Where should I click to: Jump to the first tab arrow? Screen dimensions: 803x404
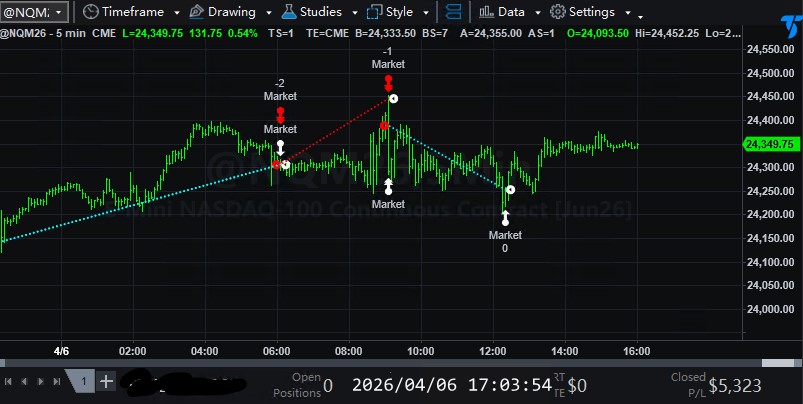[9, 382]
